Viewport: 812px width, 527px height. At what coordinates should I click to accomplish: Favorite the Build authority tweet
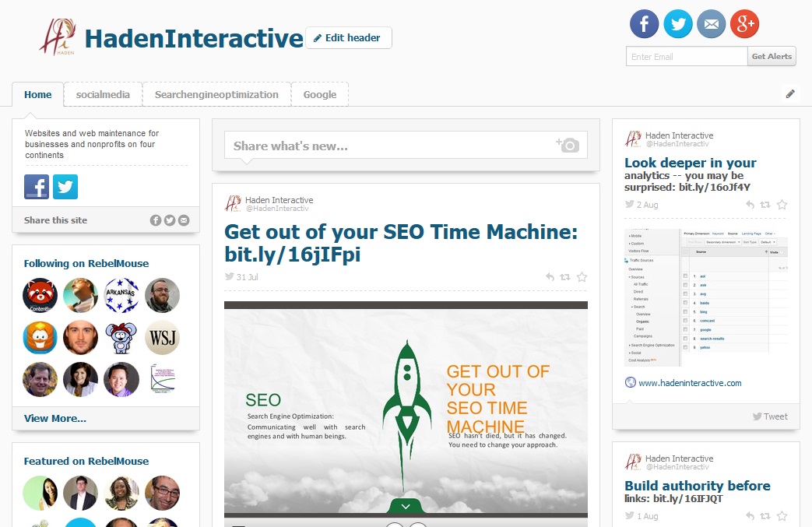coord(782,515)
